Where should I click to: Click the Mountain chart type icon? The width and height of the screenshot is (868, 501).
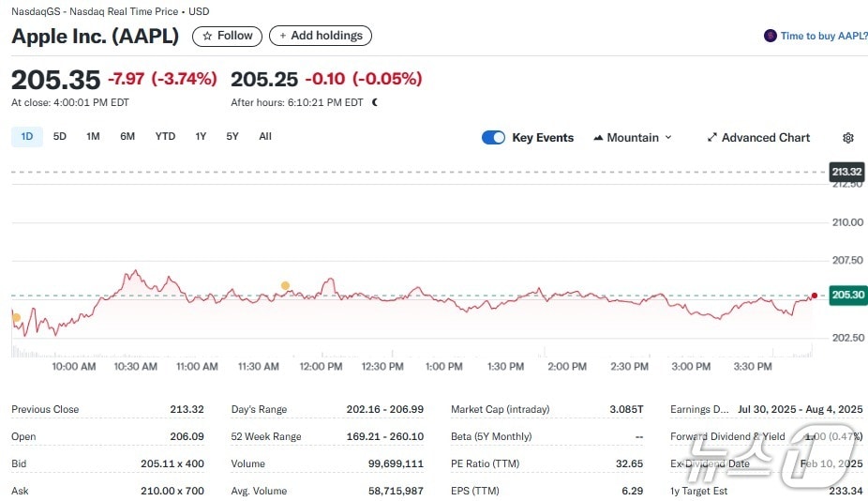pyautogui.click(x=598, y=138)
